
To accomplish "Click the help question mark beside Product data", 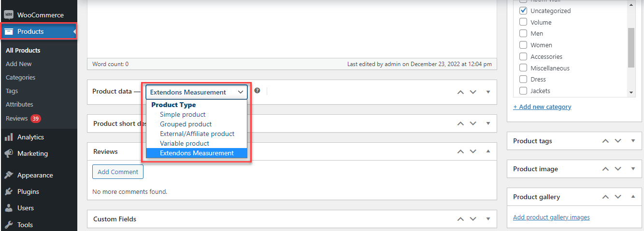I will (x=258, y=91).
